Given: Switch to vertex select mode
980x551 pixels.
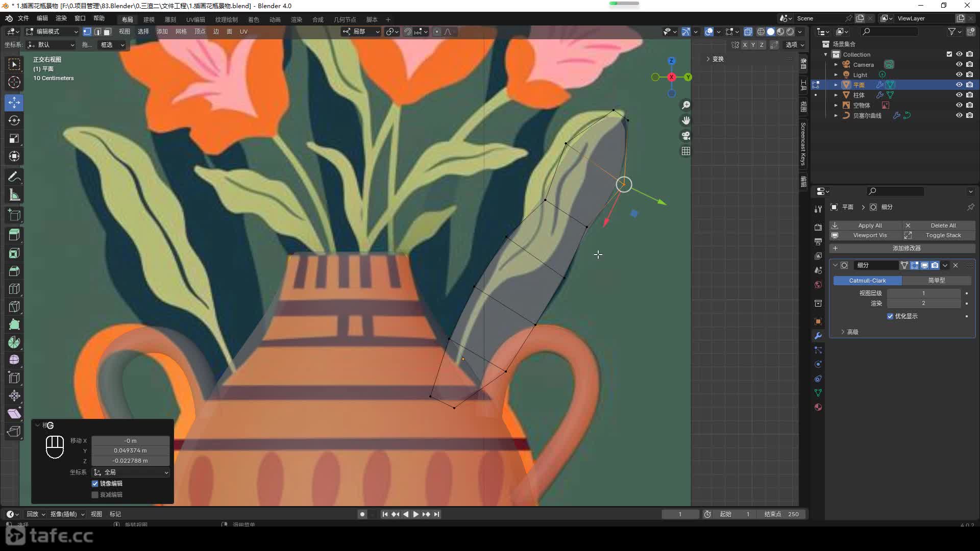Looking at the screenshot, I should pos(87,32).
